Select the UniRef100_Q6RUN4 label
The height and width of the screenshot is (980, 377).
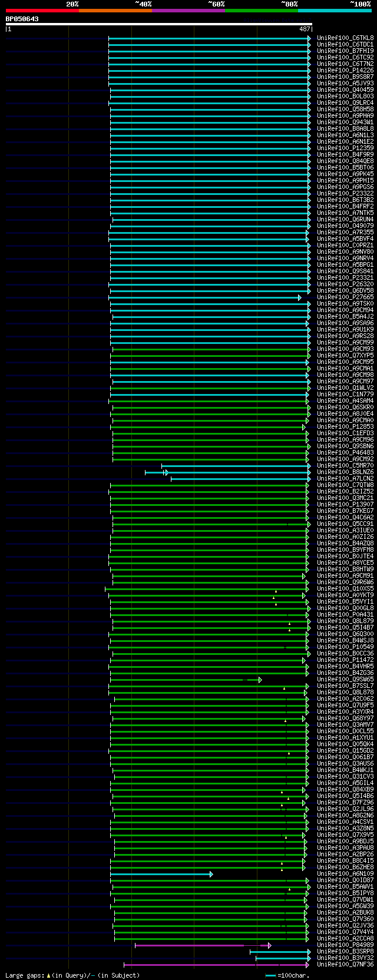[345, 219]
